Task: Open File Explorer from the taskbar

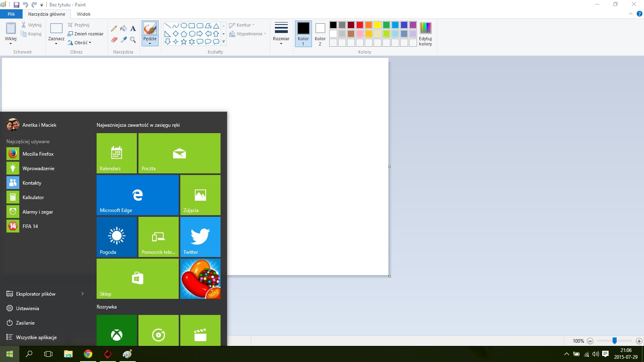Action: [68, 354]
